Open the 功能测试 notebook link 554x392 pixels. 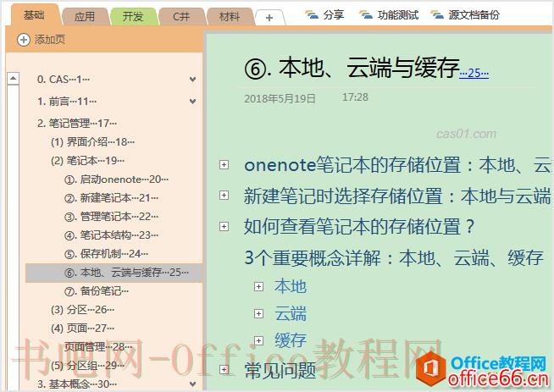[398, 15]
